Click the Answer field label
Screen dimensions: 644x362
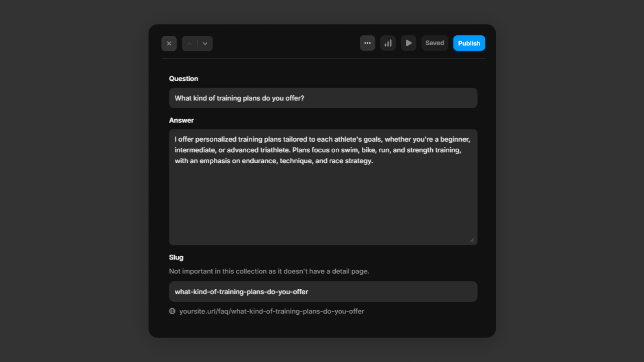pyautogui.click(x=181, y=120)
